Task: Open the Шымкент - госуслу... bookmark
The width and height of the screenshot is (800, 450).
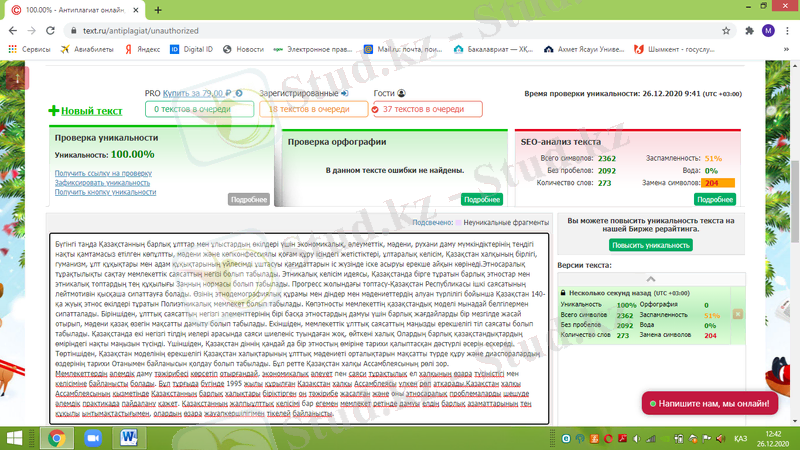Action: coord(674,49)
